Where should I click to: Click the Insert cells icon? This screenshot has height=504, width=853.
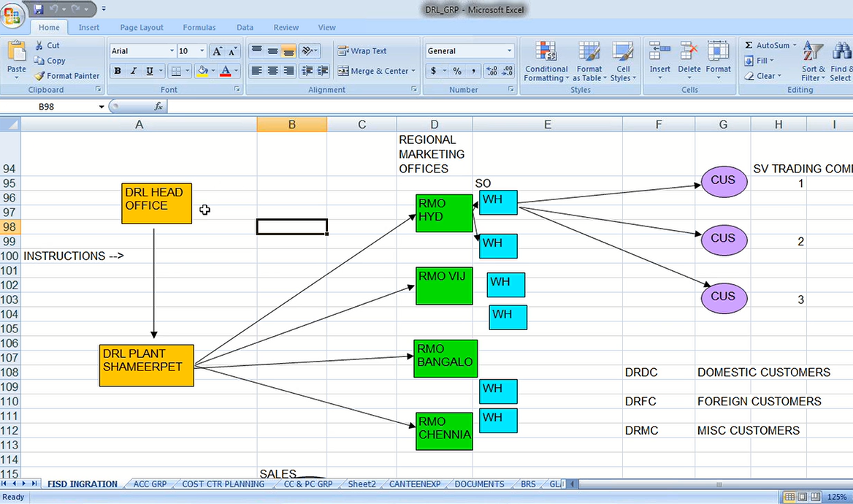pos(660,51)
